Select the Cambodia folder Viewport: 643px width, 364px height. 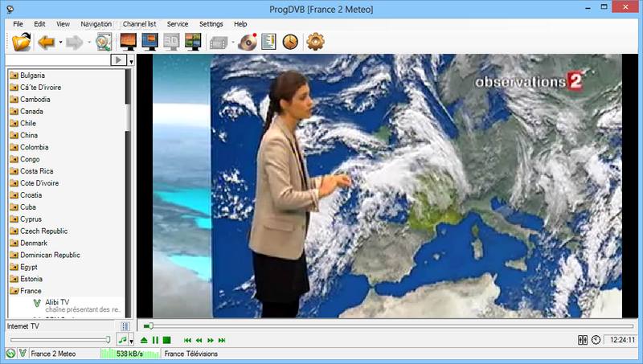coord(35,100)
